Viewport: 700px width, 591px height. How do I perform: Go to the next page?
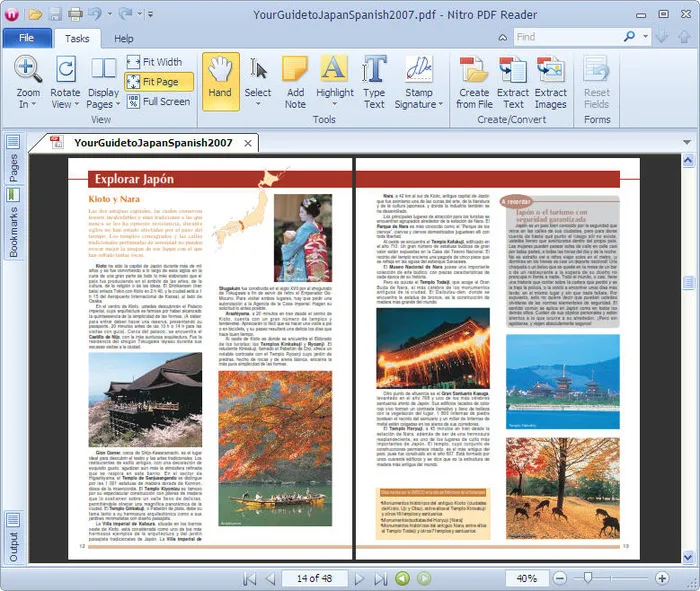click(359, 579)
